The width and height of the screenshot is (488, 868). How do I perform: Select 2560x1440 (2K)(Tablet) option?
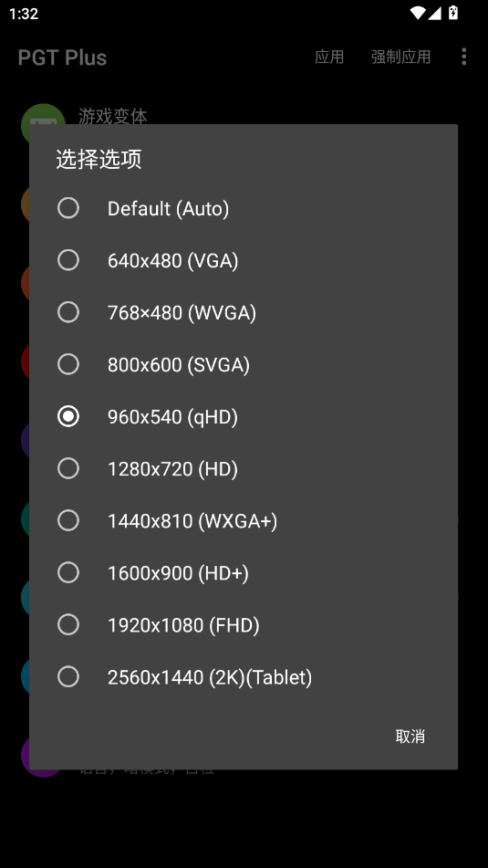pos(244,676)
